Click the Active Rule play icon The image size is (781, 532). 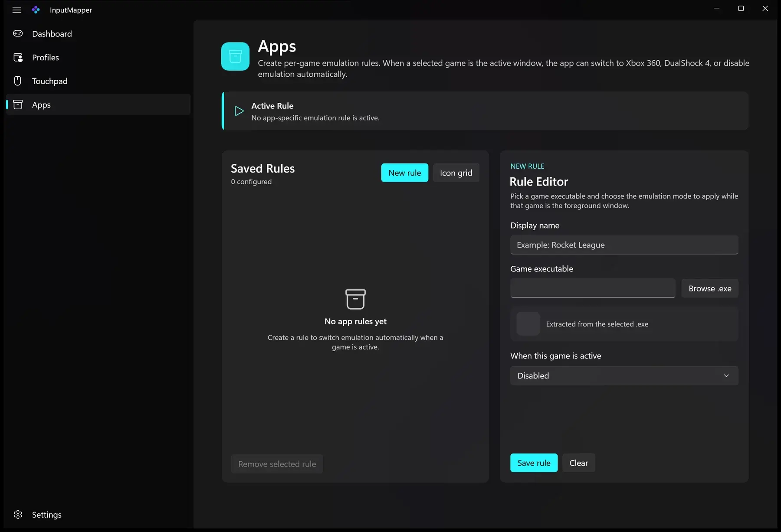tap(239, 111)
